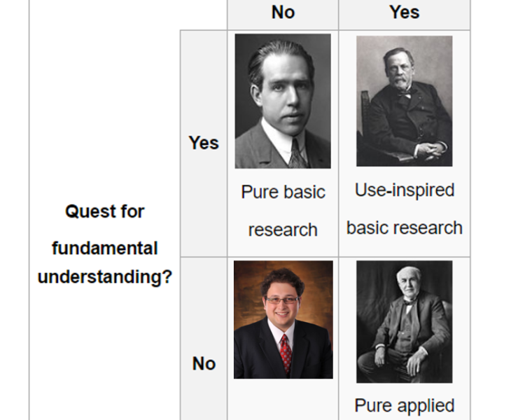Select the color portrait with red tie
Image resolution: width=525 pixels, height=420 pixels.
pos(283,320)
